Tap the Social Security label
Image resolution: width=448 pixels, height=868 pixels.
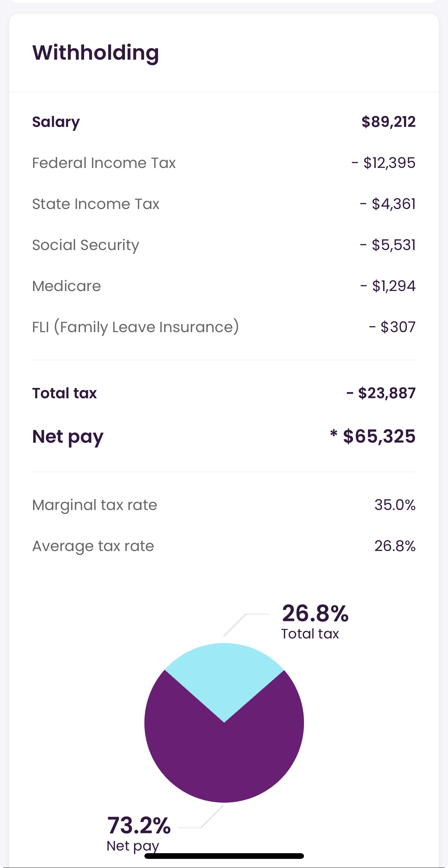[x=85, y=245]
